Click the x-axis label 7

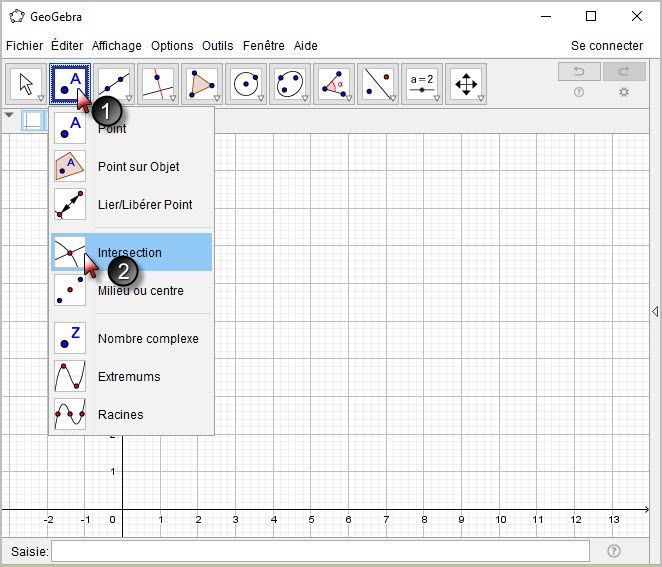(386, 519)
